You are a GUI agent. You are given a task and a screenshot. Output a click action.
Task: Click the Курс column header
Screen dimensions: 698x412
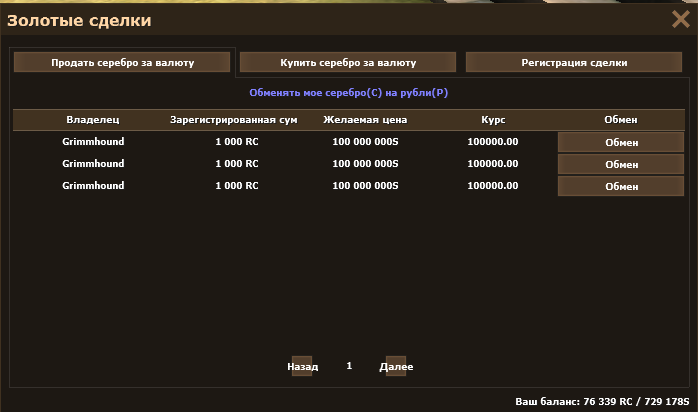point(493,120)
